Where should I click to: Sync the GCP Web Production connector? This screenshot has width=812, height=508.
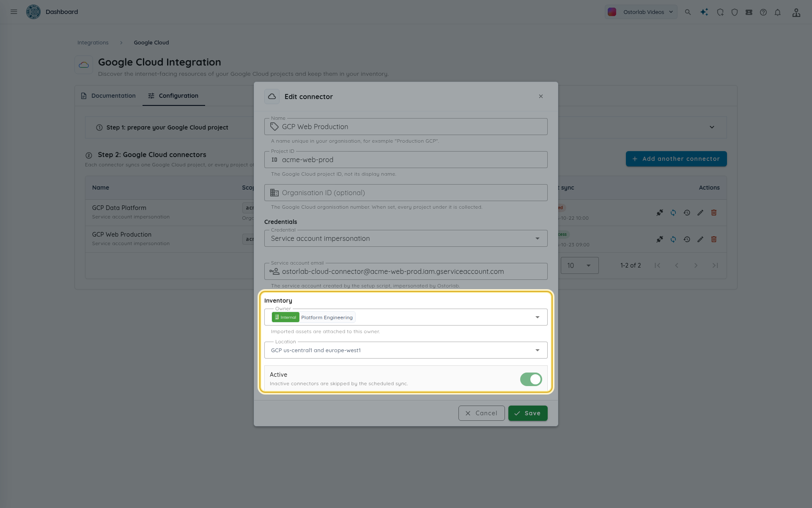673,239
